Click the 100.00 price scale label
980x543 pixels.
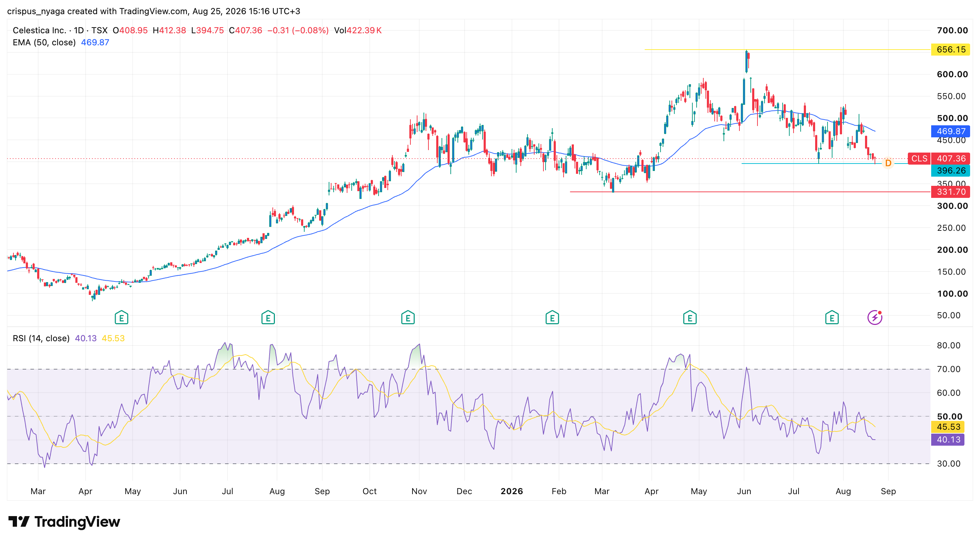point(952,294)
